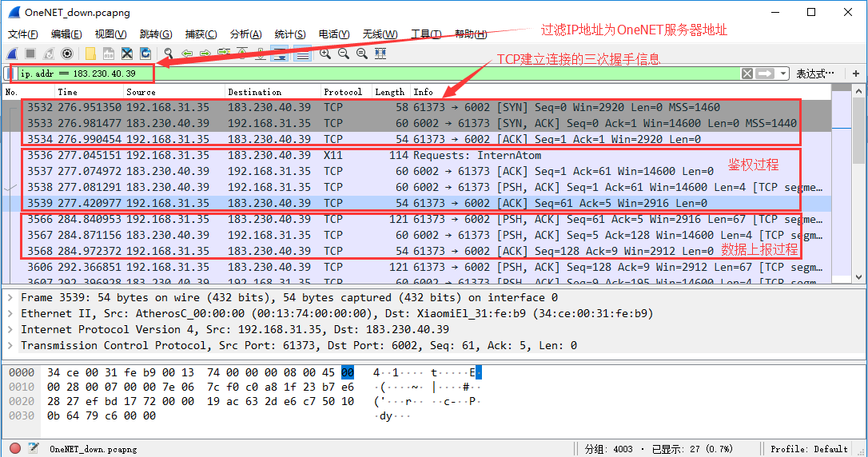Image resolution: width=868 pixels, height=457 pixels.
Task: Toggle auto scroll during live capture
Action: 280,54
